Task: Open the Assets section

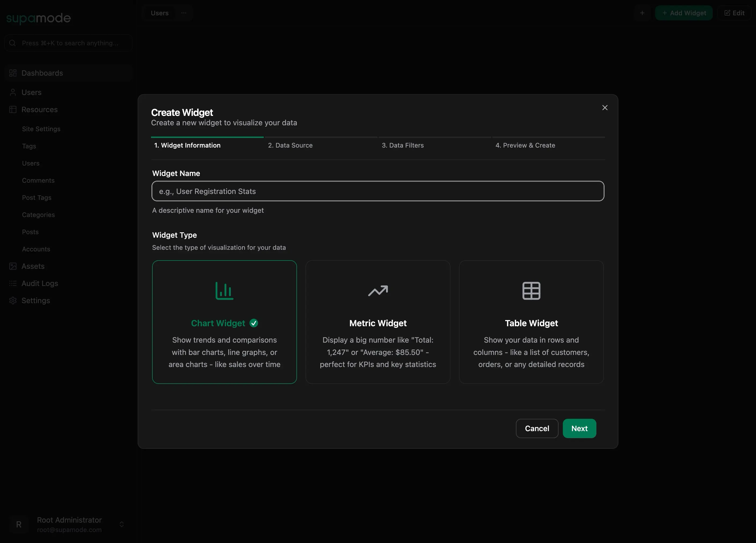Action: [x=33, y=266]
